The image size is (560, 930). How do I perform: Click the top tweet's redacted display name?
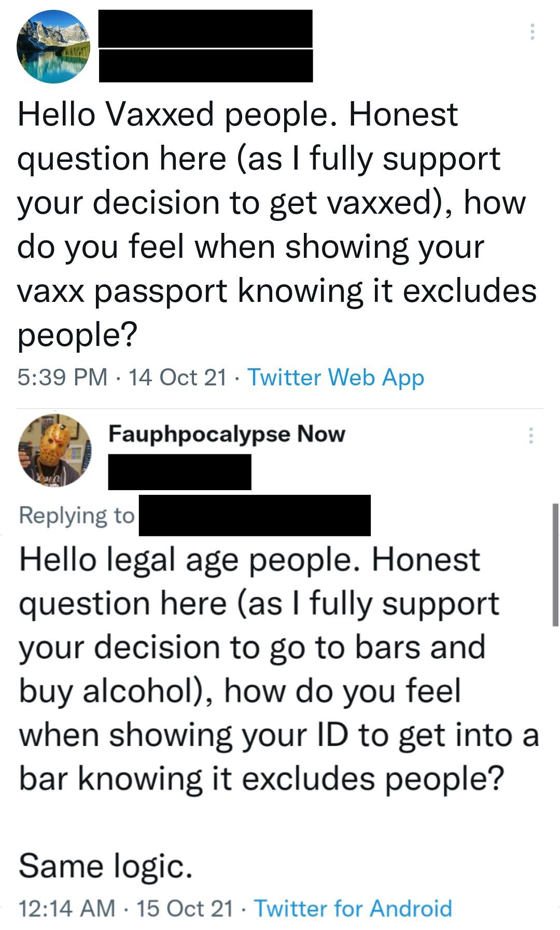(x=205, y=29)
